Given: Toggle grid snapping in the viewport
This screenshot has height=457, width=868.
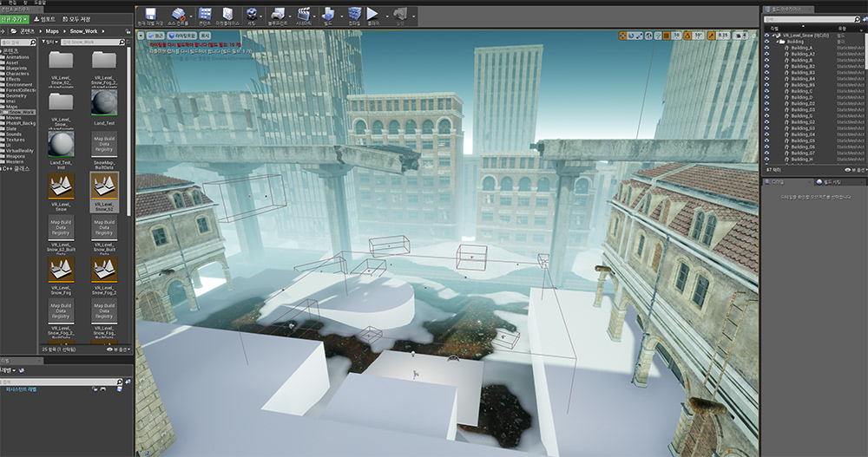Looking at the screenshot, I should coord(667,36).
